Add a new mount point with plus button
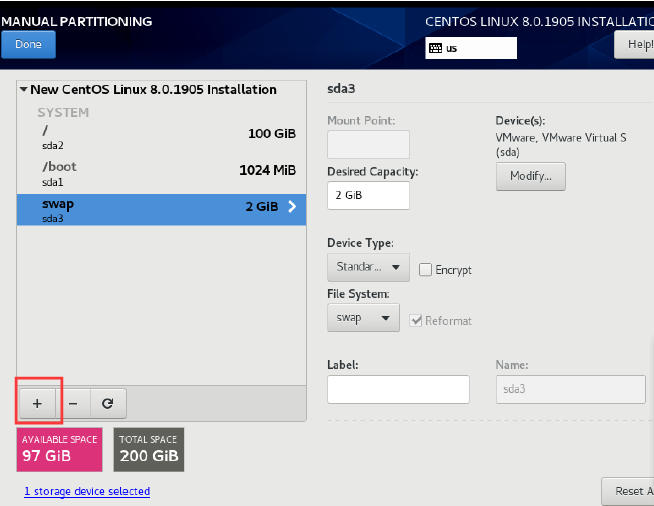This screenshot has height=506, width=654. pyautogui.click(x=37, y=403)
